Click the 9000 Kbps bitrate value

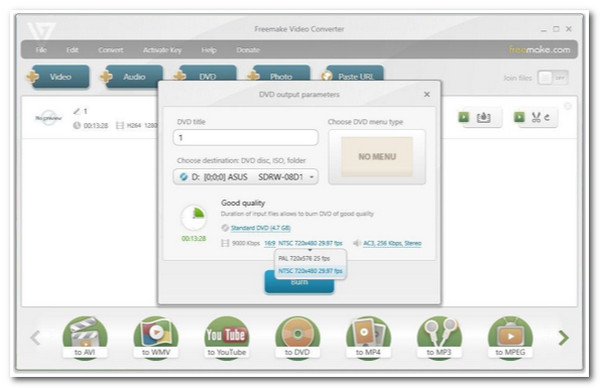point(246,243)
